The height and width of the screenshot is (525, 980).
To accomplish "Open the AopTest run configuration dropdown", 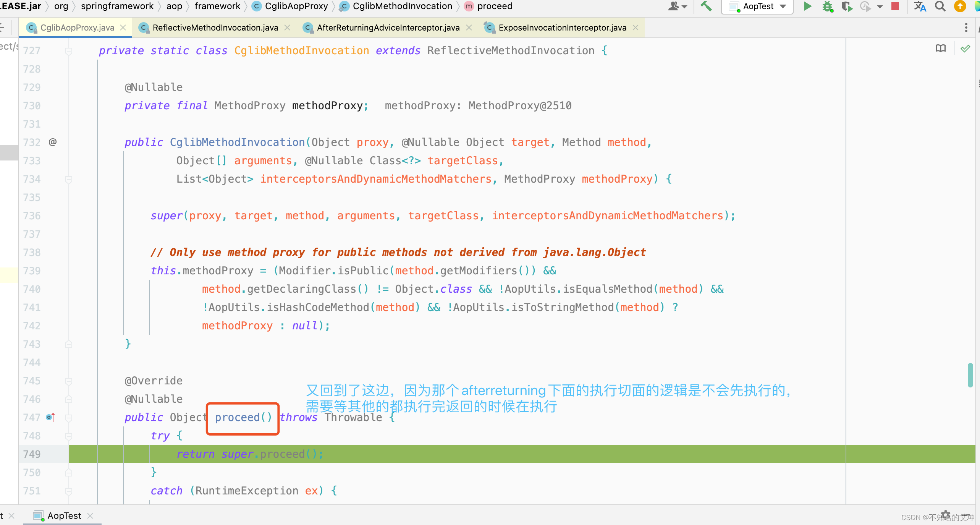I will coord(758,6).
